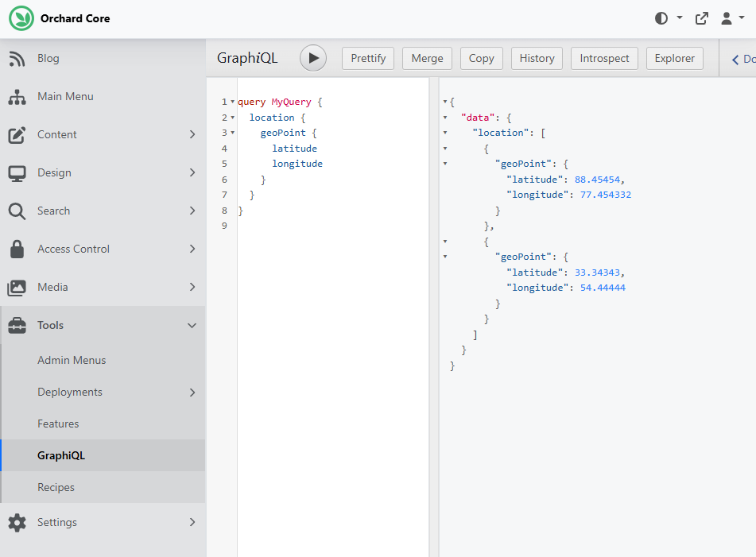Screen dimensions: 756x557
Task: Click the Design monitor icon
Action: point(17,173)
